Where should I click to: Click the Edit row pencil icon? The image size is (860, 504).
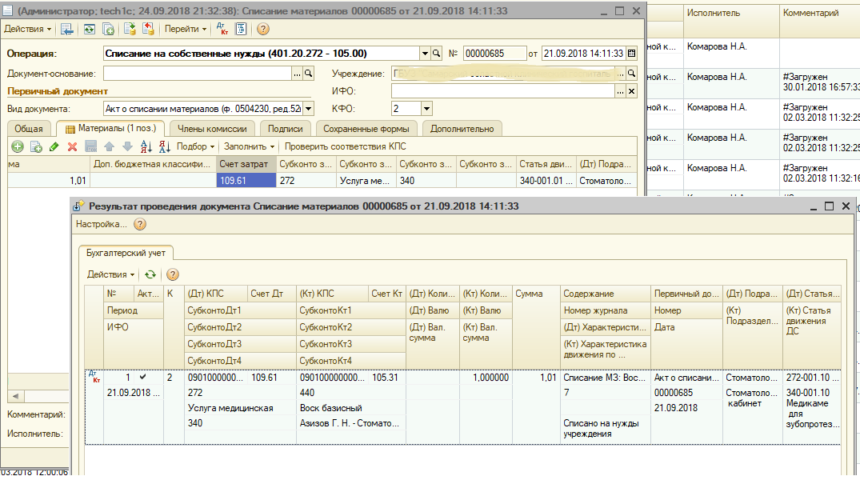pos(54,146)
